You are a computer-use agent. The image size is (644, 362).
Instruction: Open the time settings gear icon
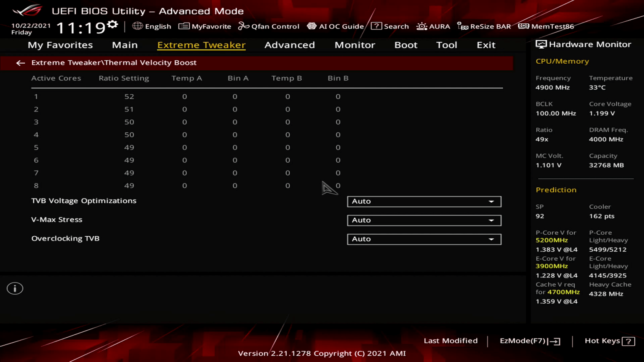click(112, 24)
